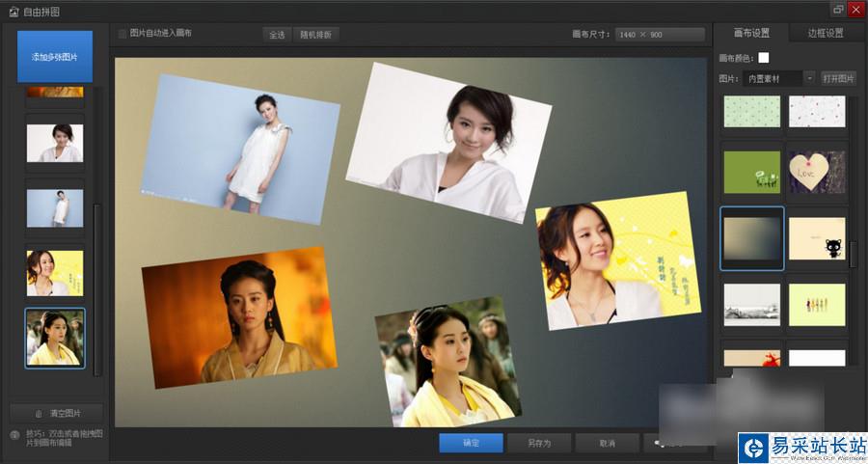Click the arrow beside the 内置素材 box

tap(810, 79)
